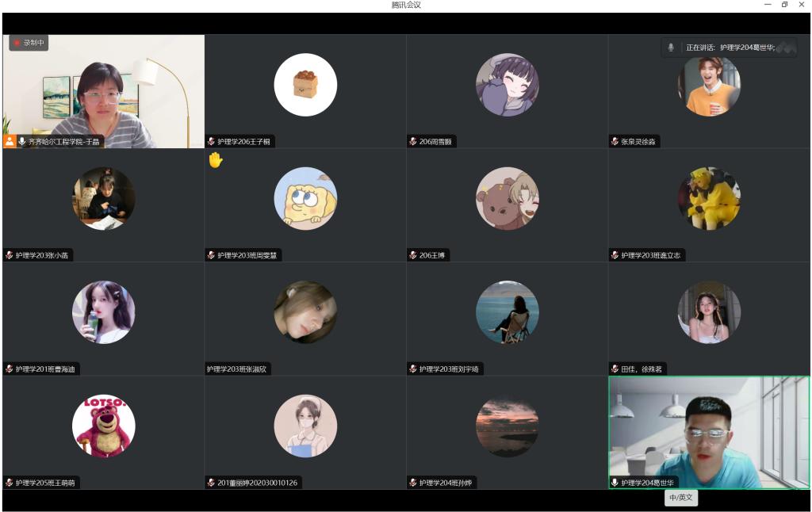Click the orange host badge icon
Screen dimensions: 812x512
pos(10,141)
